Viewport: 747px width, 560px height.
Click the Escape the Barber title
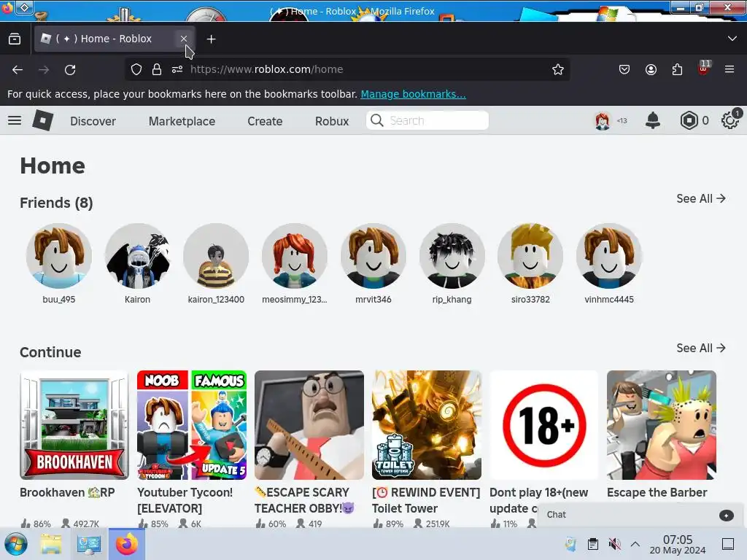(657, 492)
